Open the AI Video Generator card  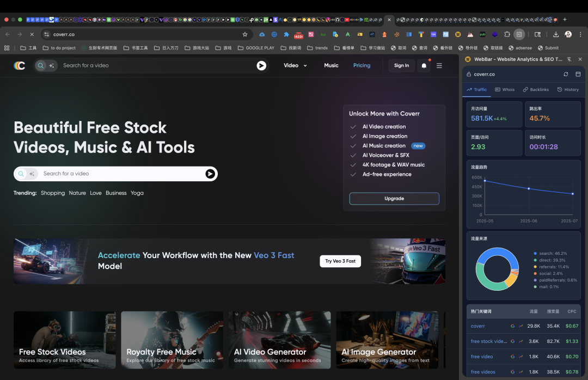click(x=280, y=340)
